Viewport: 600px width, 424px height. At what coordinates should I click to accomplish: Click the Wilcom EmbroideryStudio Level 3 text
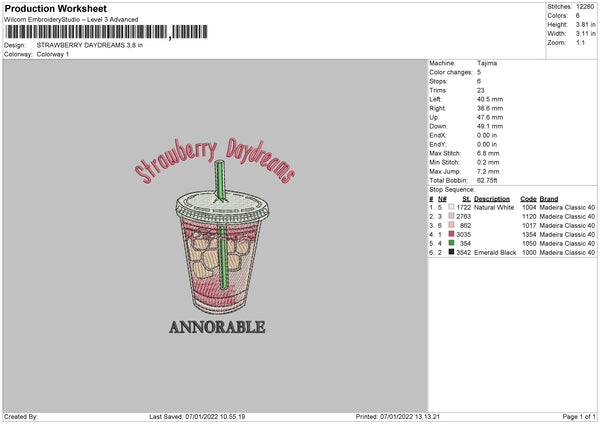[x=71, y=20]
